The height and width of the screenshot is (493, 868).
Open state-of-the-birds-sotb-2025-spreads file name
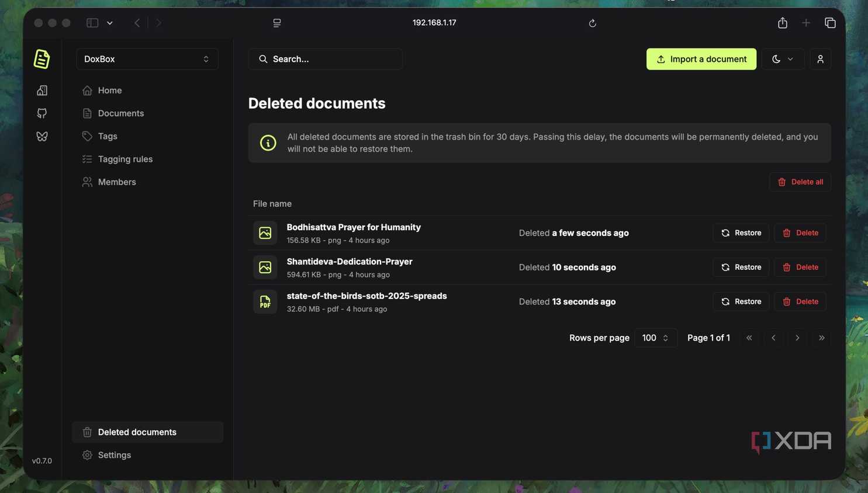[366, 296]
